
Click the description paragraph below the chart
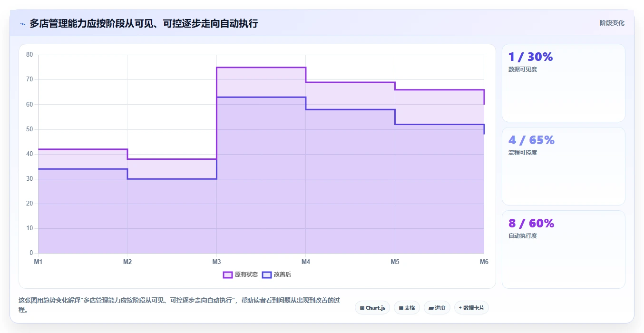181,305
